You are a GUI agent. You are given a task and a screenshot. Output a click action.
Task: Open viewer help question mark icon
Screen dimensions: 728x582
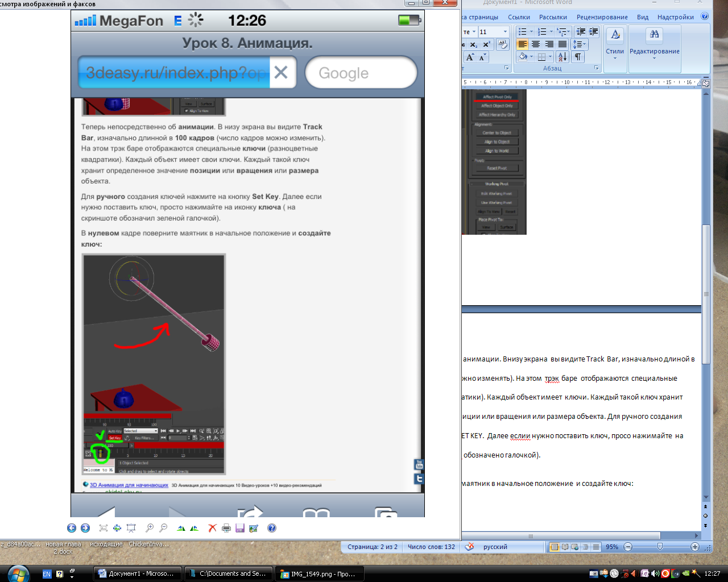[272, 528]
